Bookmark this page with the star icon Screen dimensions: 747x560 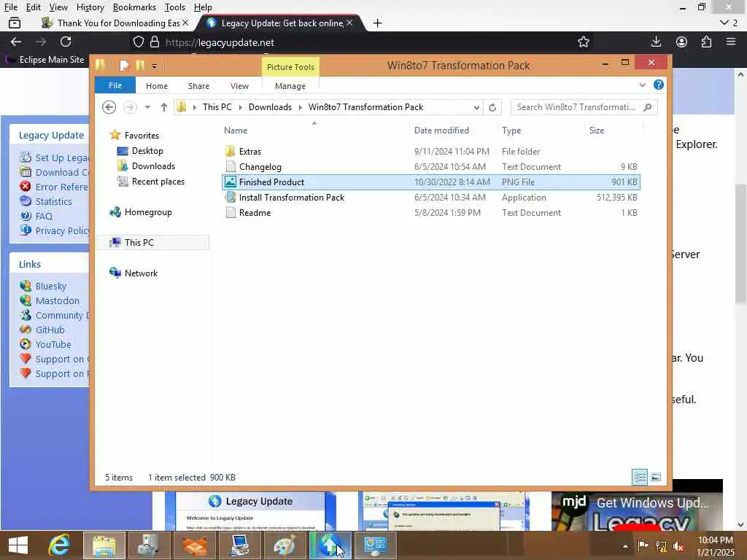coord(583,42)
